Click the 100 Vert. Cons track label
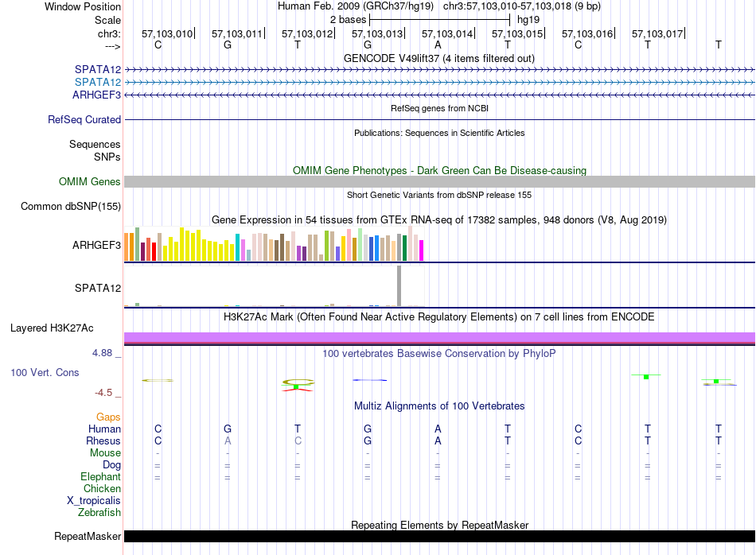 tap(45, 372)
